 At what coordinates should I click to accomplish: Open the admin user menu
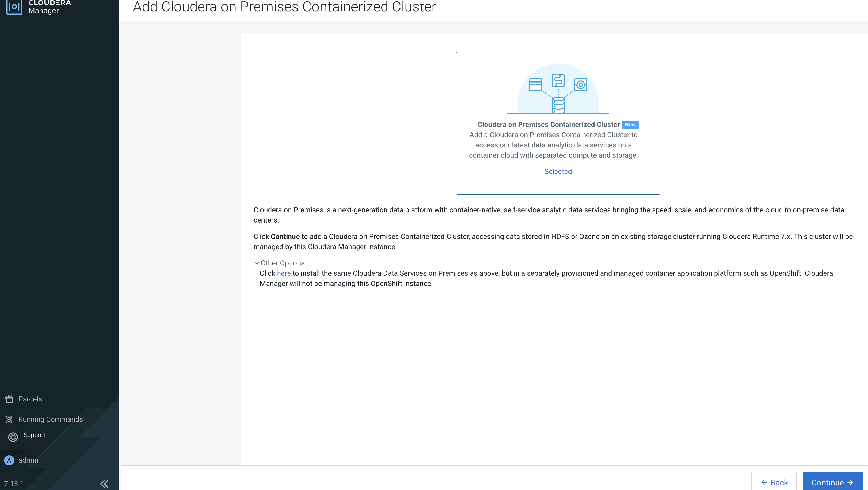point(28,460)
